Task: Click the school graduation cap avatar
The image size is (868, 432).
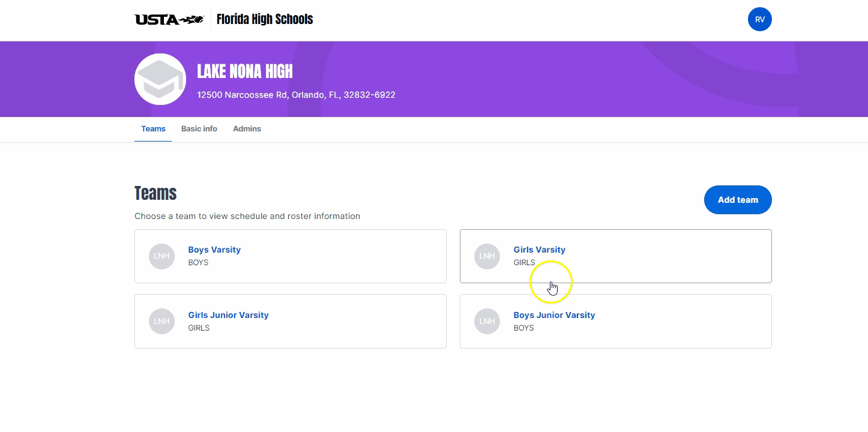Action: pos(160,79)
